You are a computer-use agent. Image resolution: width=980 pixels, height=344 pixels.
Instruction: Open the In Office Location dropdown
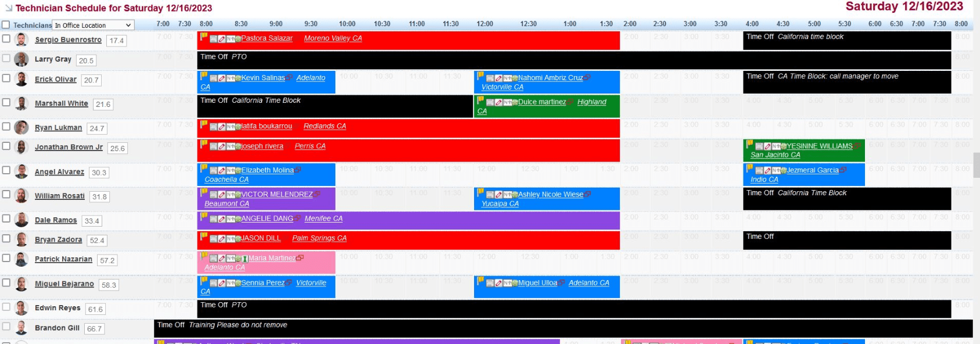click(x=93, y=25)
